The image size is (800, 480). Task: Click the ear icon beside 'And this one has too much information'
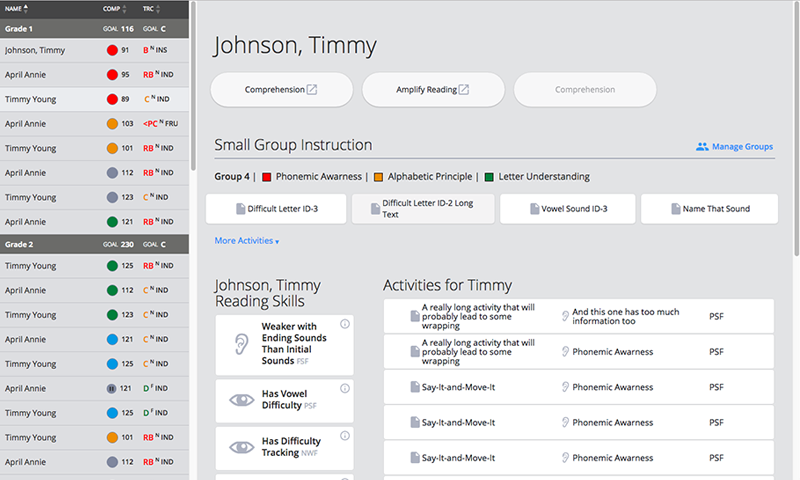(x=565, y=316)
